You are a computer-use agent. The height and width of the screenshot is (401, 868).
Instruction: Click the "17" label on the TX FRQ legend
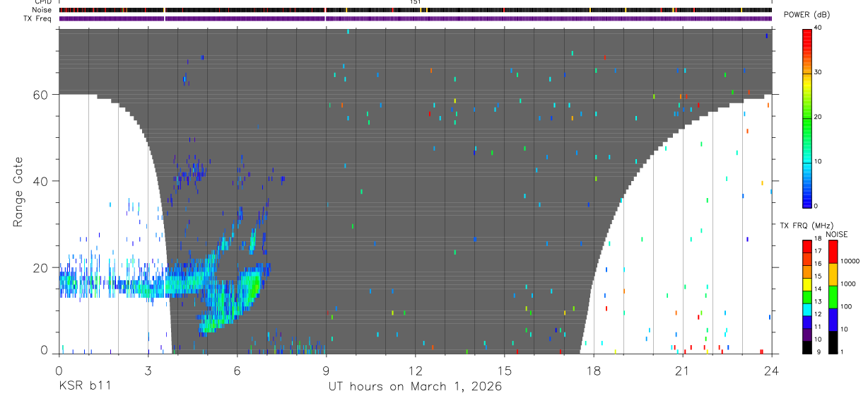pos(818,251)
